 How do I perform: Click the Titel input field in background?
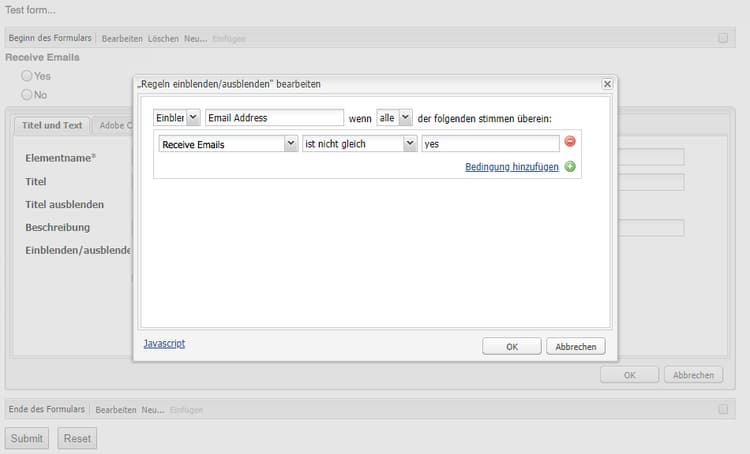point(651,182)
